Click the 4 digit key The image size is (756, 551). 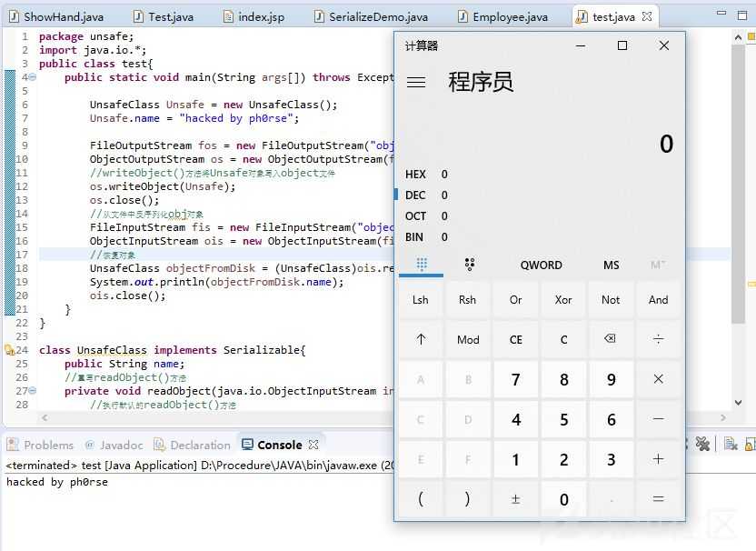(x=515, y=419)
